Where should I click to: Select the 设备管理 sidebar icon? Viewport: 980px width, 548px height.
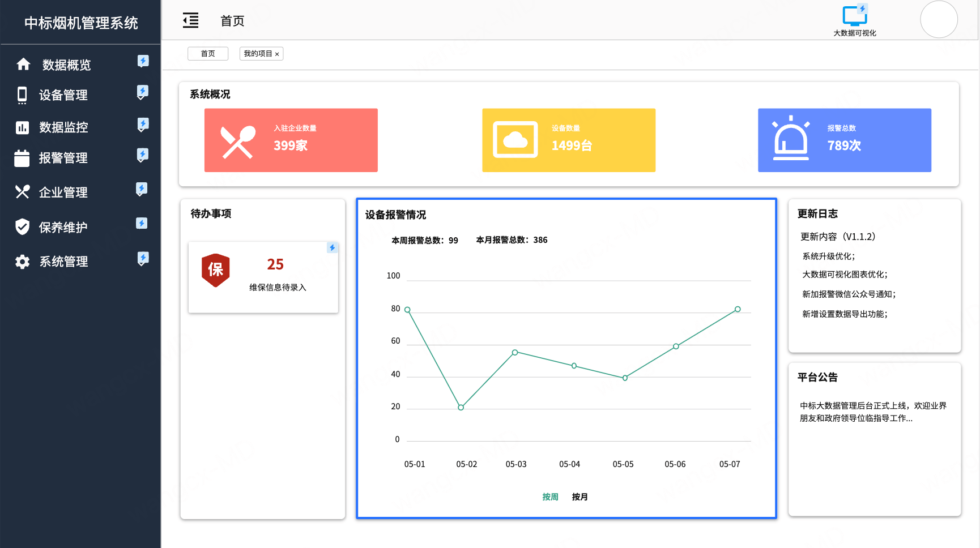coord(22,95)
